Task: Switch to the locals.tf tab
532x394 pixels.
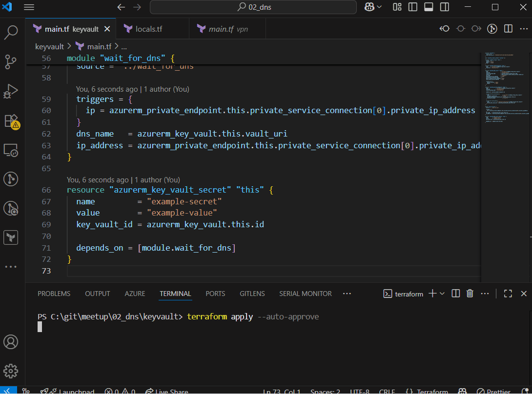Action: coord(153,29)
